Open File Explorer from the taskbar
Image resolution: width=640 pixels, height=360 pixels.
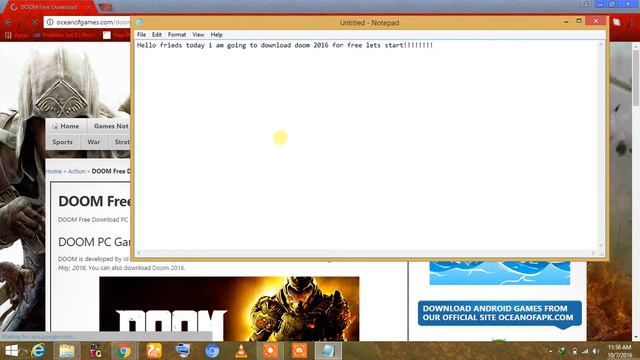[x=67, y=351]
